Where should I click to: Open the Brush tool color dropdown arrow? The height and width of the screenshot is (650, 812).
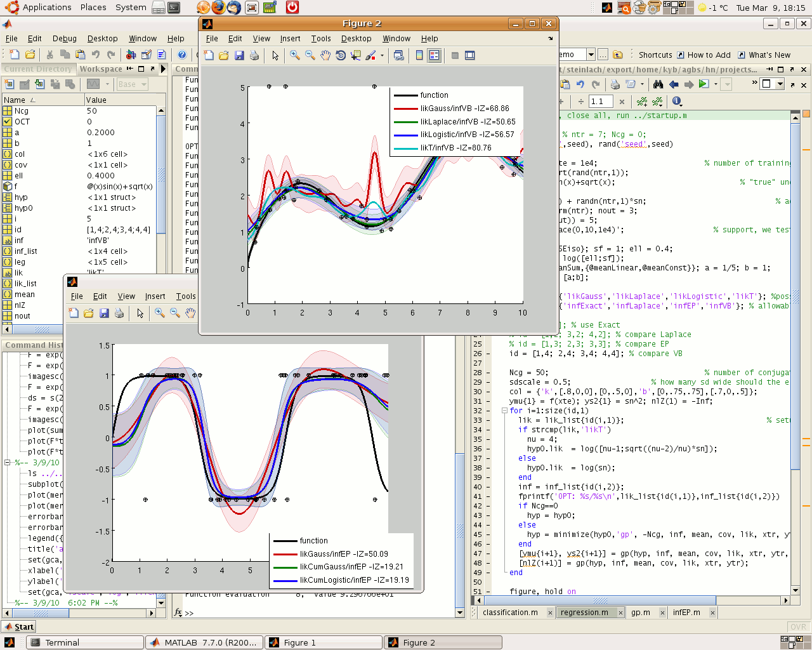click(x=382, y=55)
